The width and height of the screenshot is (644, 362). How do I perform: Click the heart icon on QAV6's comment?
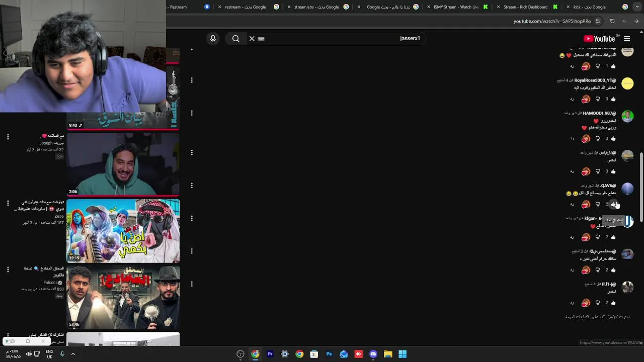point(586,204)
